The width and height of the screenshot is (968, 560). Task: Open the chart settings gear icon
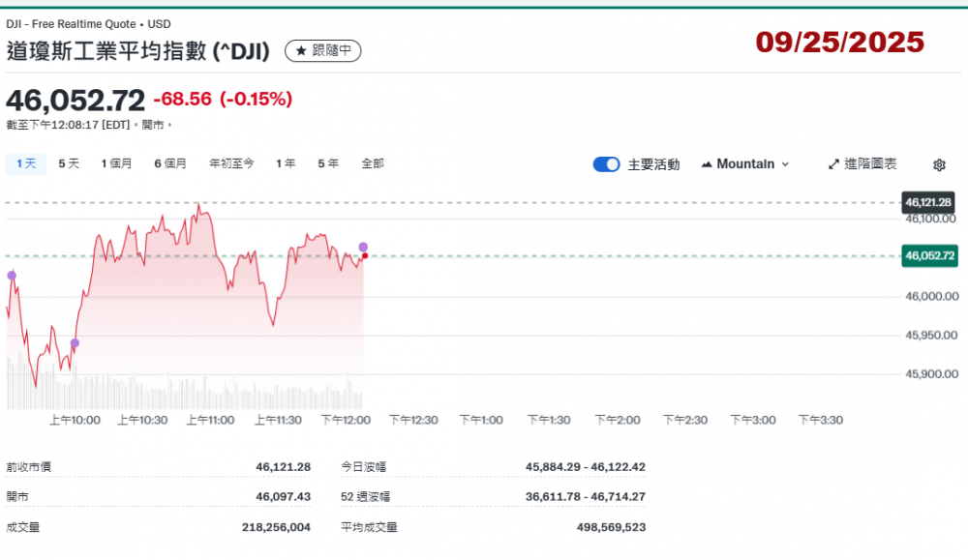[x=938, y=164]
